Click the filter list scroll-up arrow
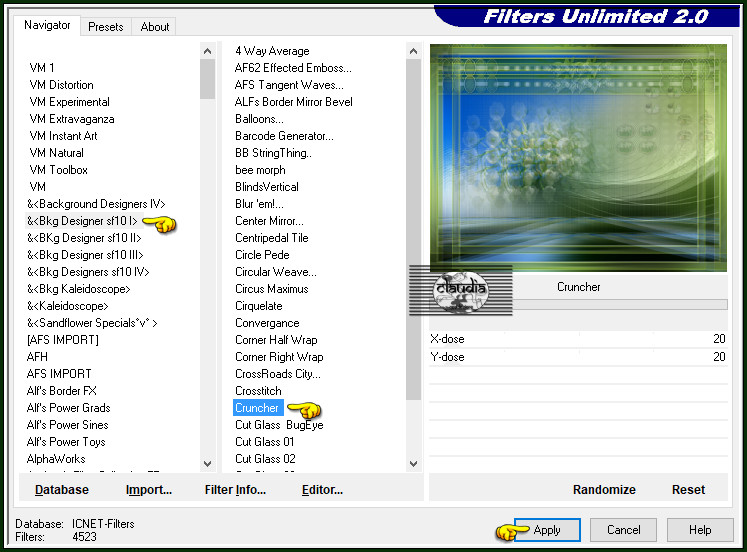The height and width of the screenshot is (552, 747). coord(414,51)
